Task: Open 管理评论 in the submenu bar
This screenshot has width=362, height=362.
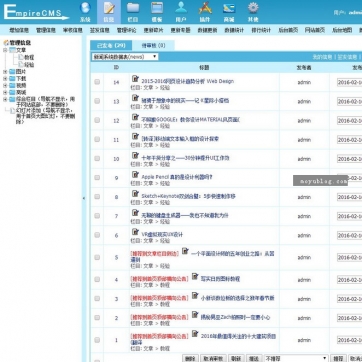Action: click(x=126, y=30)
